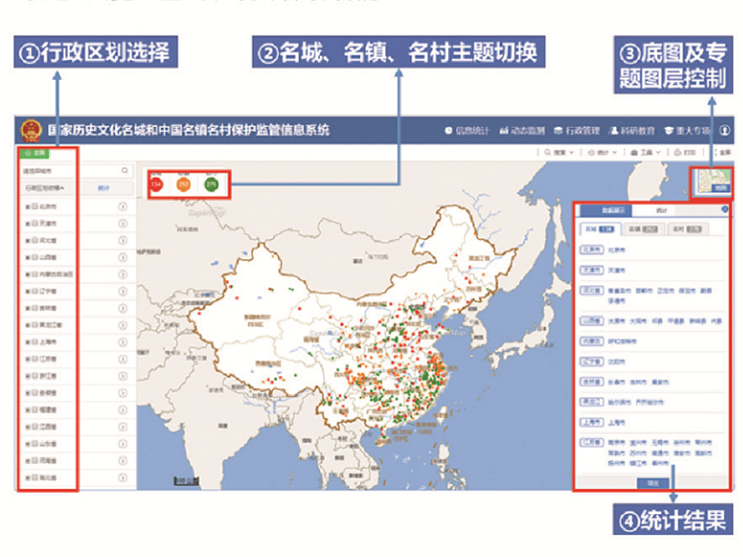Close the statistics results panel
743x557 pixels.
[724, 209]
